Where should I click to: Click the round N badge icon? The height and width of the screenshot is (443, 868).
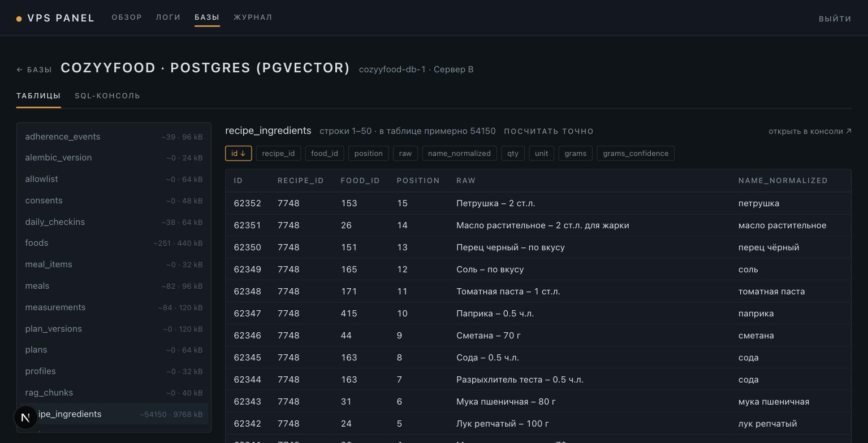pos(25,418)
